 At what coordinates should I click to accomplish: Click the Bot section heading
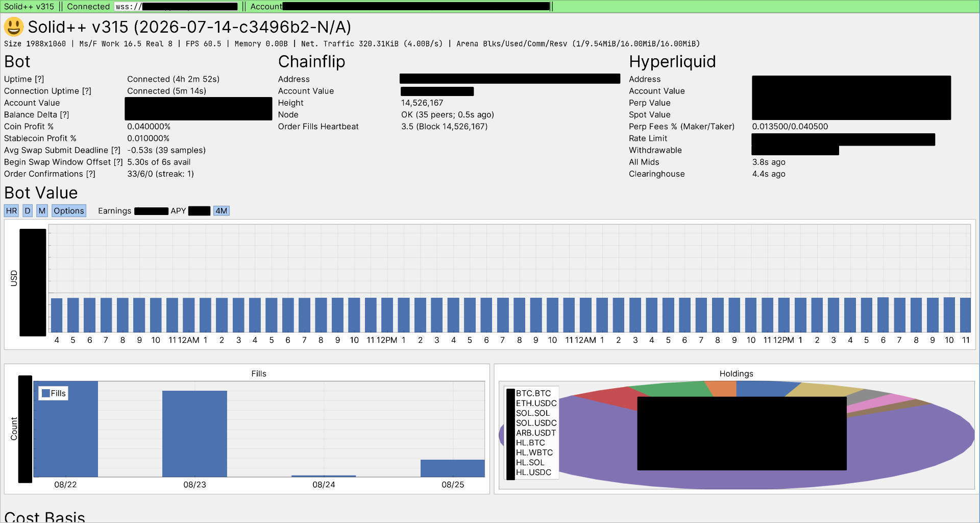click(17, 62)
